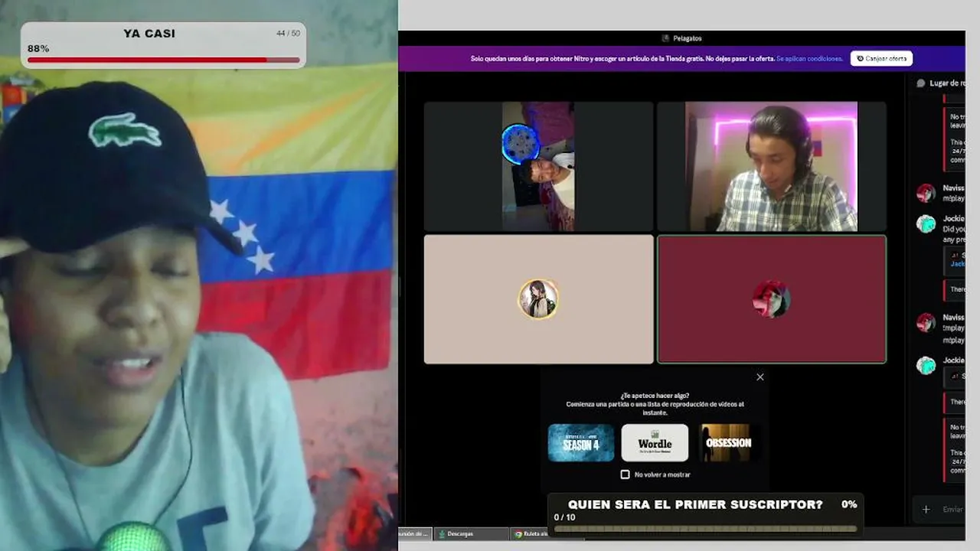Click the primer suscriptor goal progress bar
This screenshot has height=551, width=980.
click(705, 528)
